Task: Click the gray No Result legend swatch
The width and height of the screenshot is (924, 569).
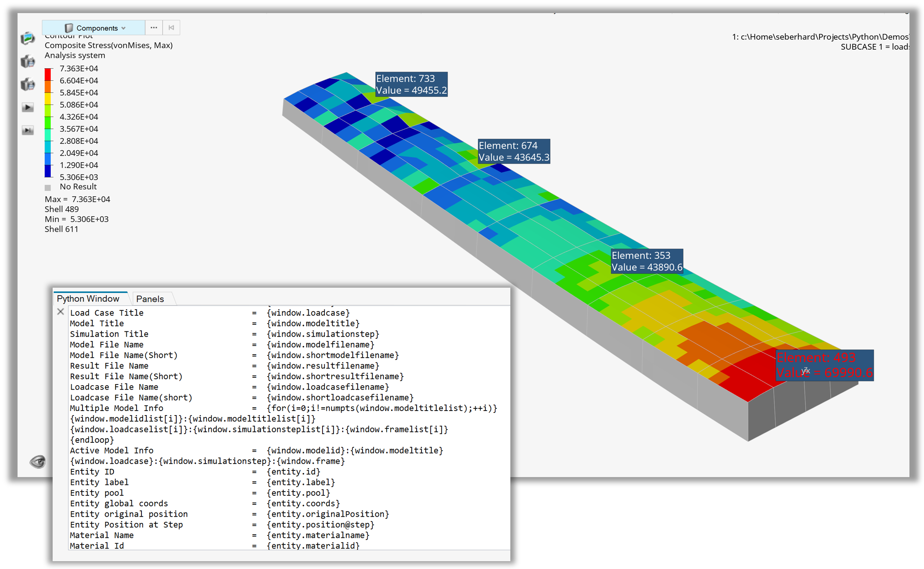Action: pyautogui.click(x=48, y=188)
